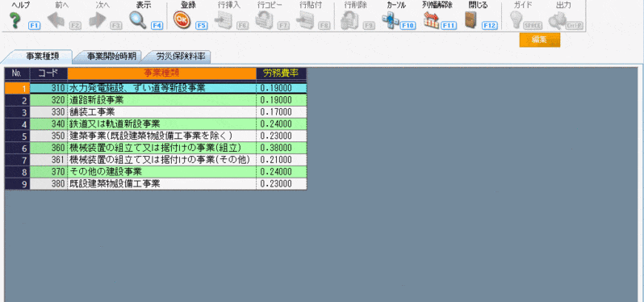
Task: Select 機械装置の組立て又は据付けの事業(その他) cell
Action: pos(162,159)
